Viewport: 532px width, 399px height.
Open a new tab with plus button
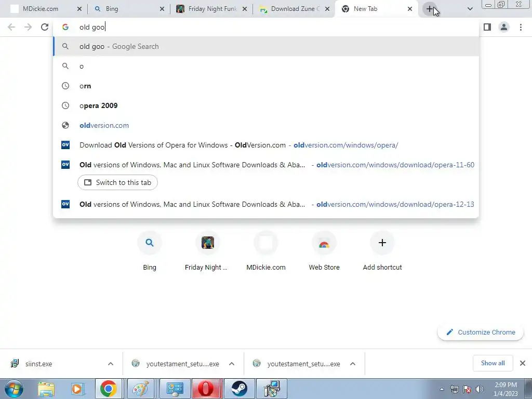pos(430,9)
